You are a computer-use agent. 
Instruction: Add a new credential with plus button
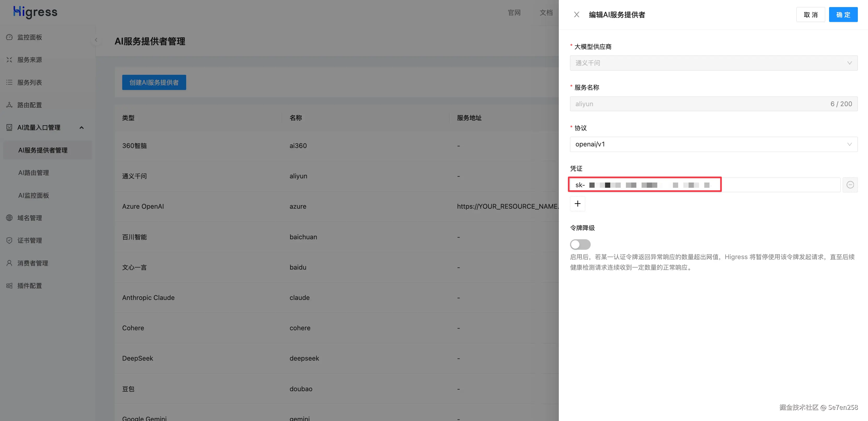tap(577, 204)
